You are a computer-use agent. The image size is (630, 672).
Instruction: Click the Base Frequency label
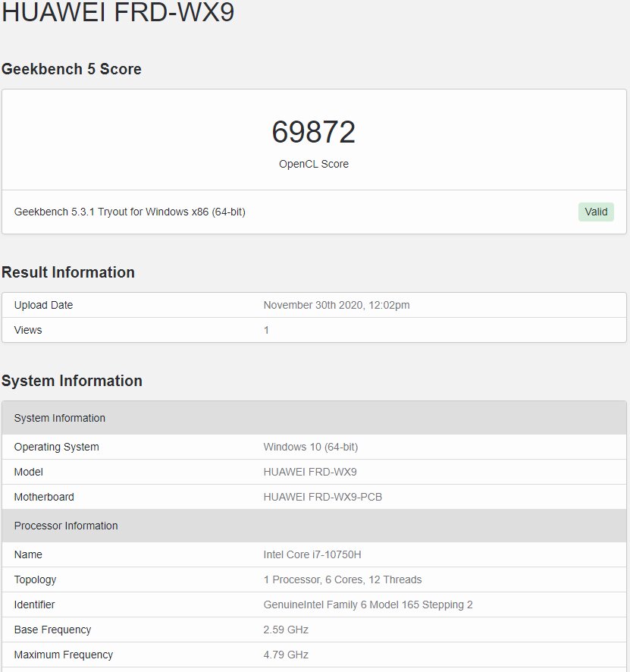[x=52, y=630]
